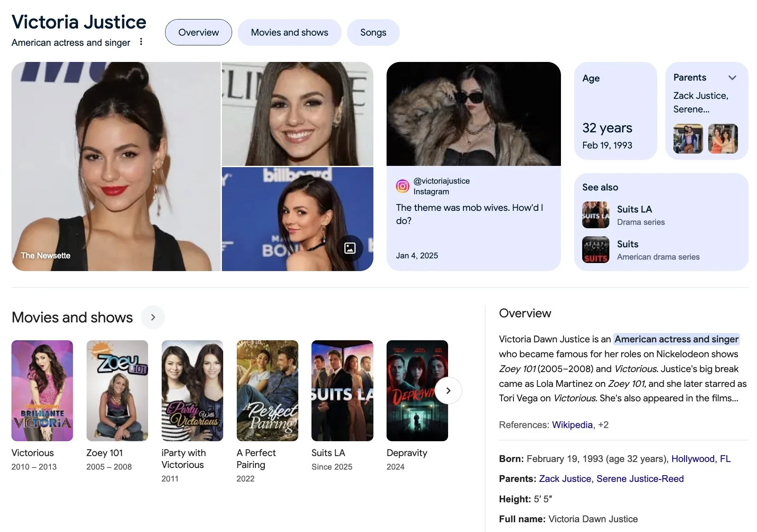Open the image gallery icon on billboard photo
The width and height of the screenshot is (757, 532).
pyautogui.click(x=350, y=248)
